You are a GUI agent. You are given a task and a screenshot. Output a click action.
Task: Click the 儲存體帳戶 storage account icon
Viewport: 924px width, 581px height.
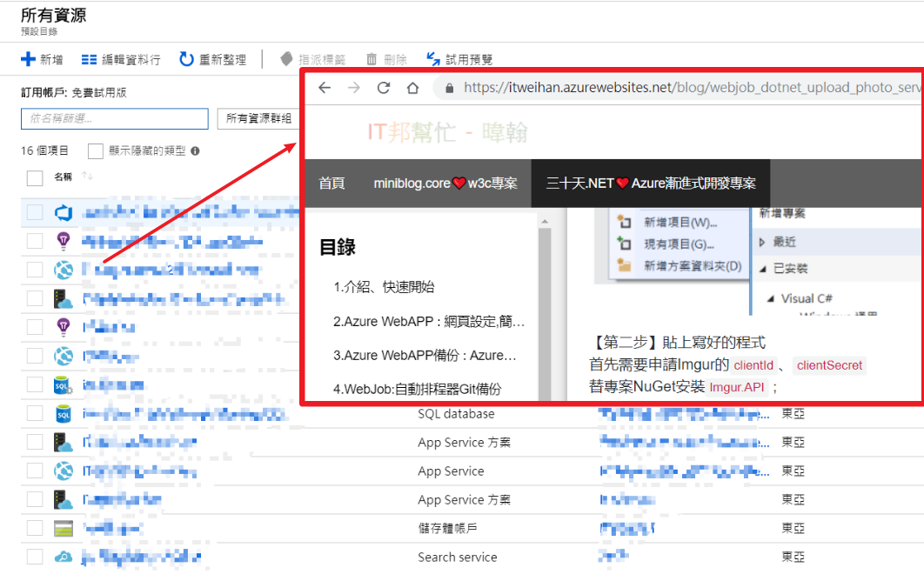63,529
